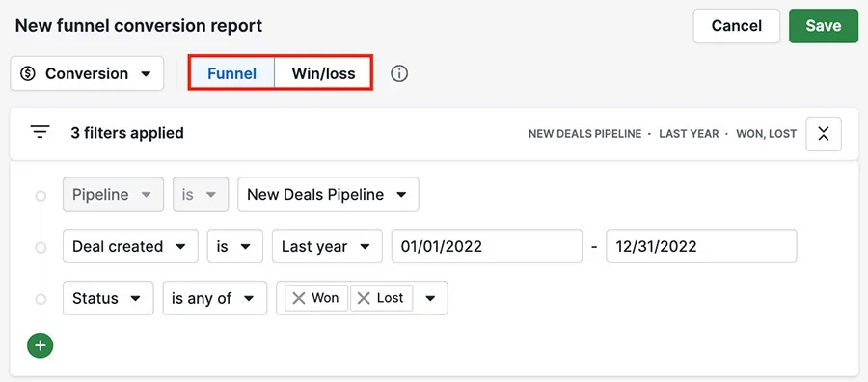
Task: Click the end date field 12/31/2022
Action: pos(701,246)
